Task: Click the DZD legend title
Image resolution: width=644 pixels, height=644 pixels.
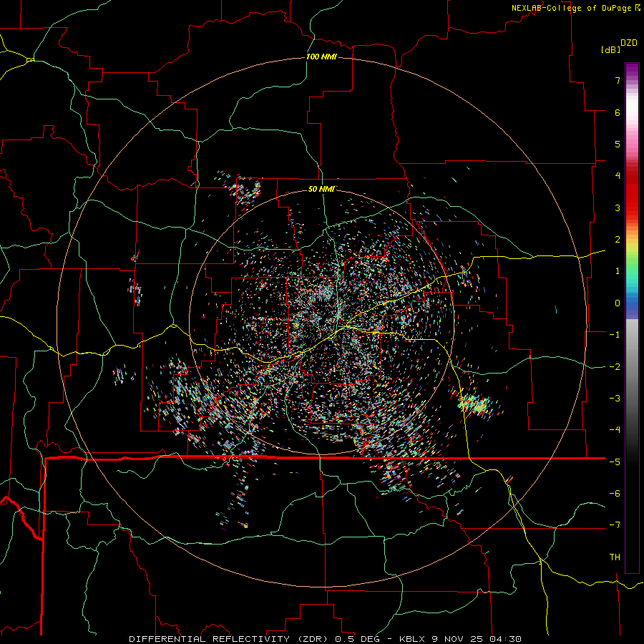Action: pos(629,43)
